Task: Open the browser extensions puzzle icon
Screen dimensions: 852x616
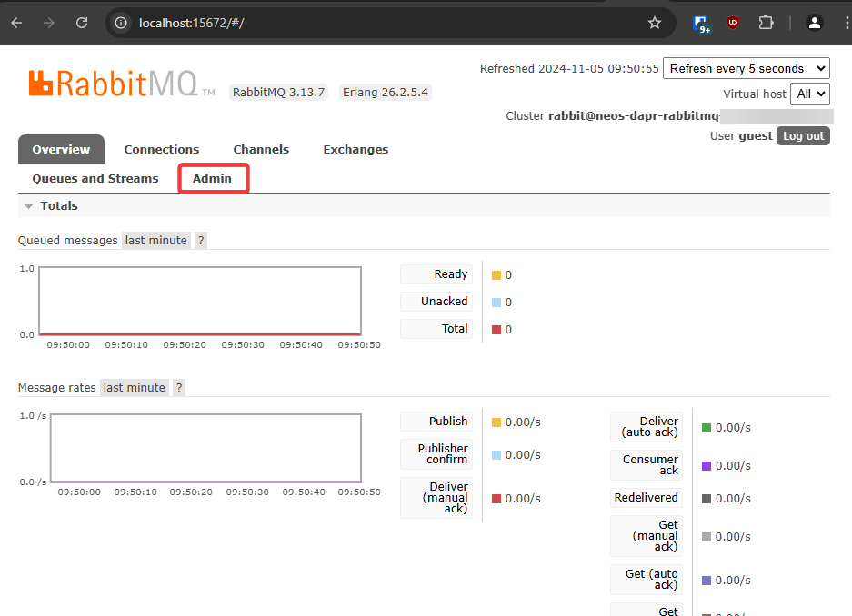Action: [x=766, y=23]
